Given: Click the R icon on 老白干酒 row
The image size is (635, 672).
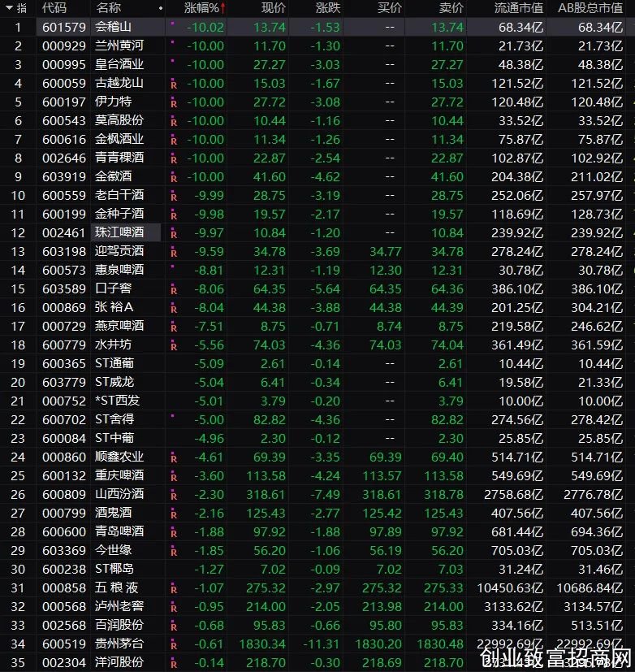Looking at the screenshot, I should [x=174, y=197].
